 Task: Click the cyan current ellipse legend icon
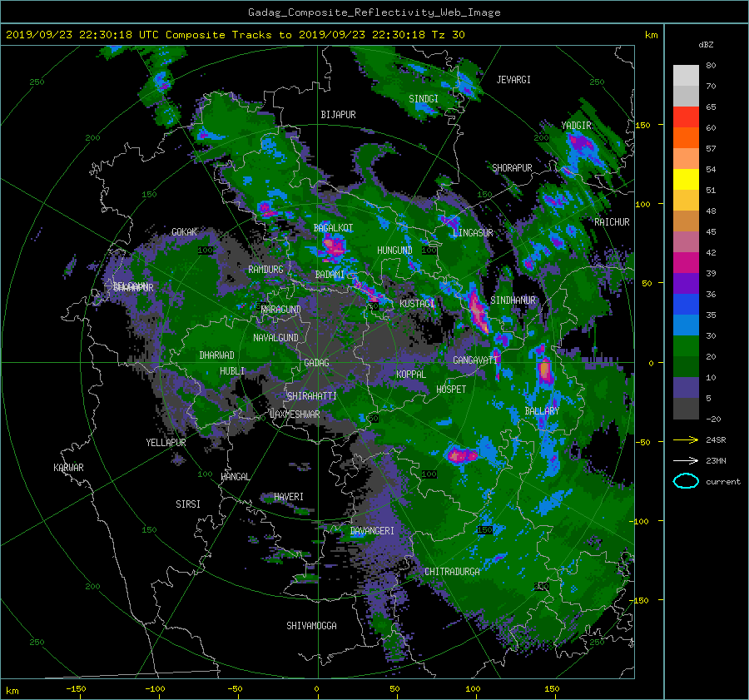click(x=686, y=481)
